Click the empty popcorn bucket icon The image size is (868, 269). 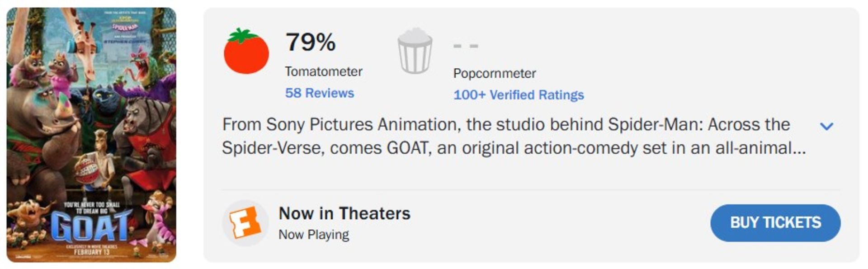[415, 51]
